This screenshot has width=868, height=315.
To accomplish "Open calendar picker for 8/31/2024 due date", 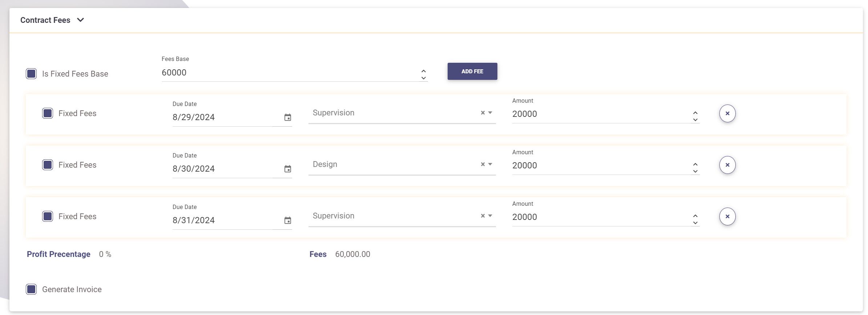I will (287, 220).
